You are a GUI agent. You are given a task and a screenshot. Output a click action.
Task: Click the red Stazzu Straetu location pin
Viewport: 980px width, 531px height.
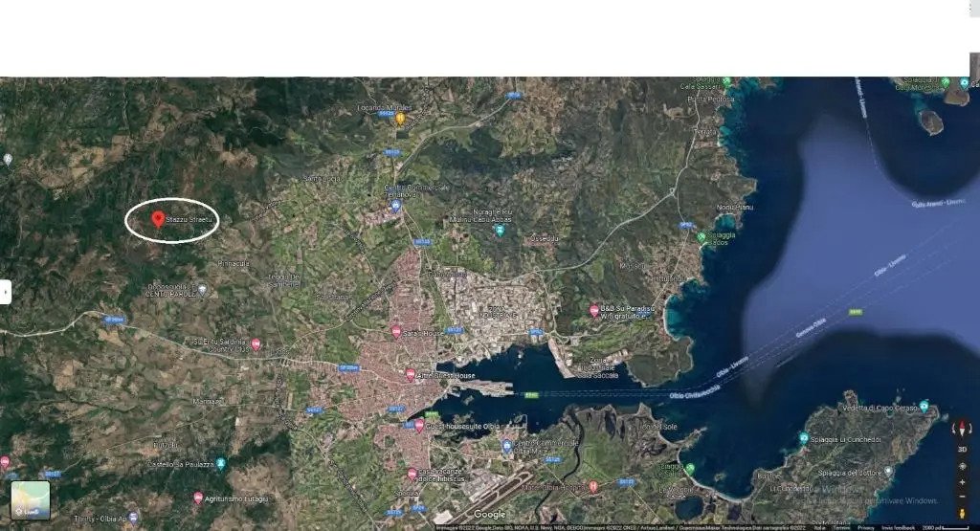[x=158, y=220]
